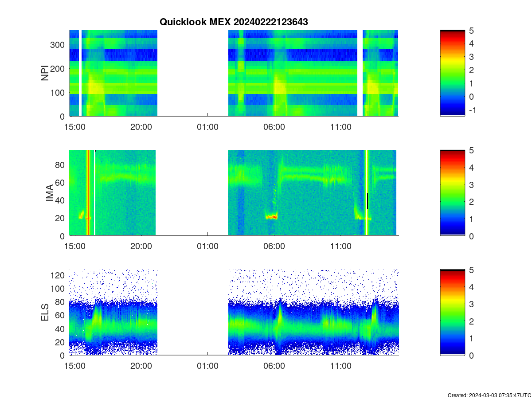Click the 20:00 tick under IMA plot
This screenshot has height=399, width=532.
click(141, 246)
